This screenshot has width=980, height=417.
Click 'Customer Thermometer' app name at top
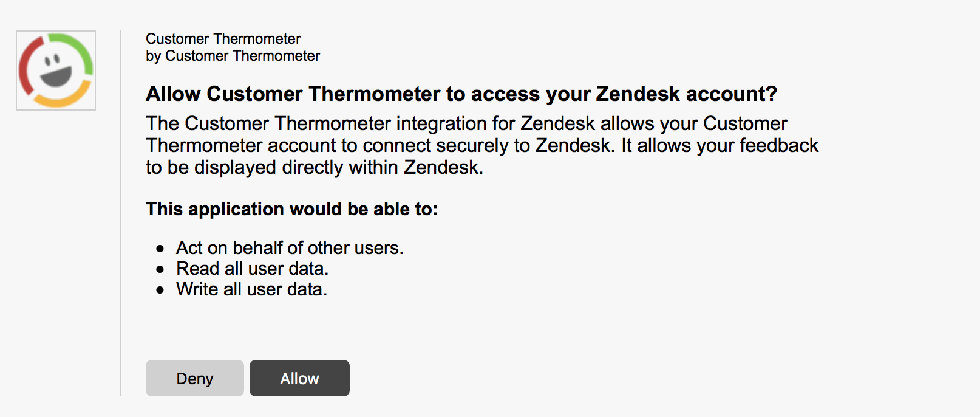click(223, 39)
